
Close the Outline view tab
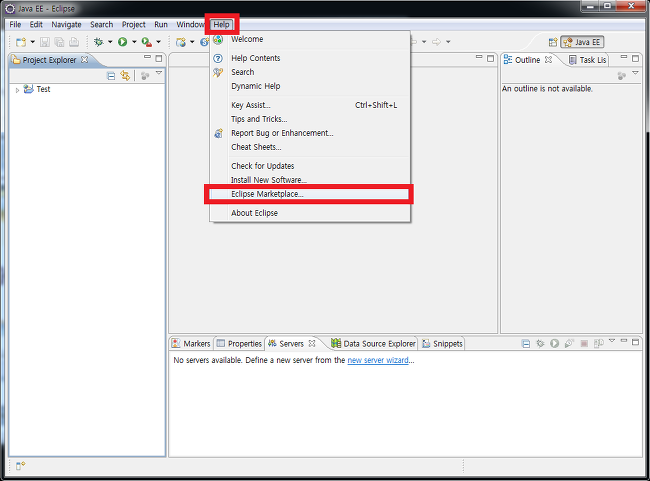click(548, 60)
